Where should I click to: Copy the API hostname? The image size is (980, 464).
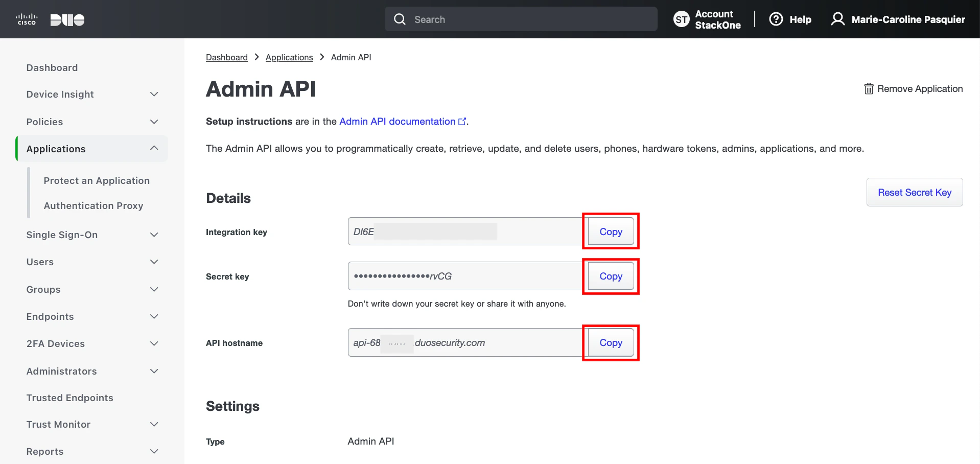(611, 342)
